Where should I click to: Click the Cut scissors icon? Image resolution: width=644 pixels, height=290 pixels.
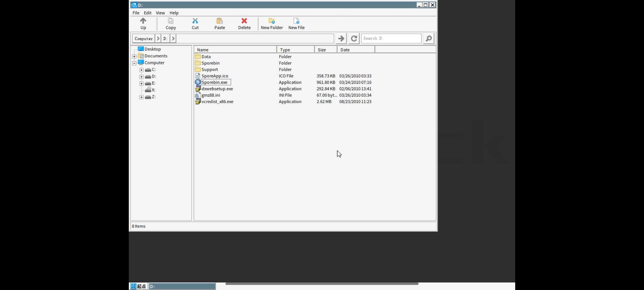(x=195, y=21)
